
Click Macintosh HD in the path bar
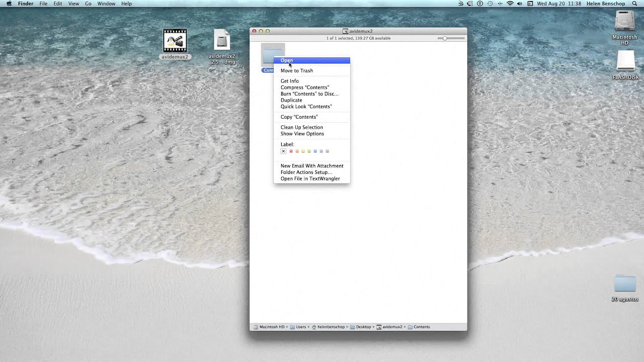[269, 327]
